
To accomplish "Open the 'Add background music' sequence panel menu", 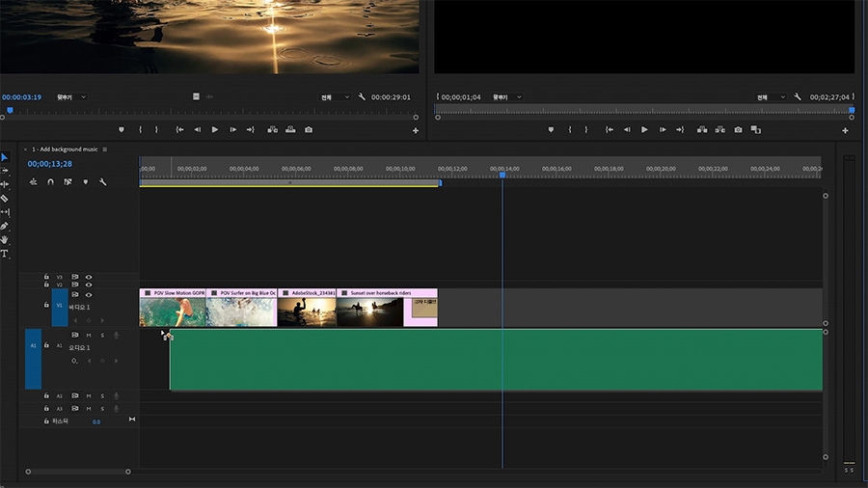I will click(105, 149).
